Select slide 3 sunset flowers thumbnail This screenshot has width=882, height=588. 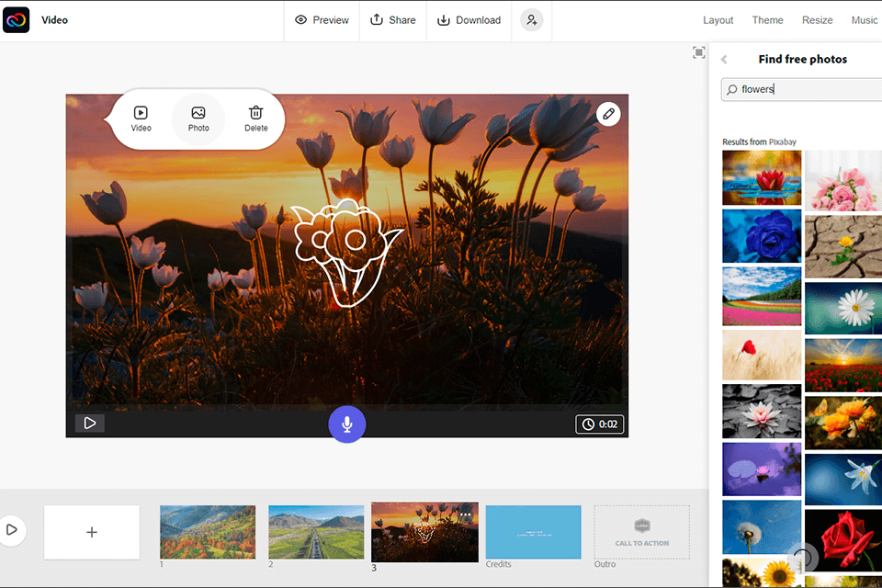coord(424,532)
